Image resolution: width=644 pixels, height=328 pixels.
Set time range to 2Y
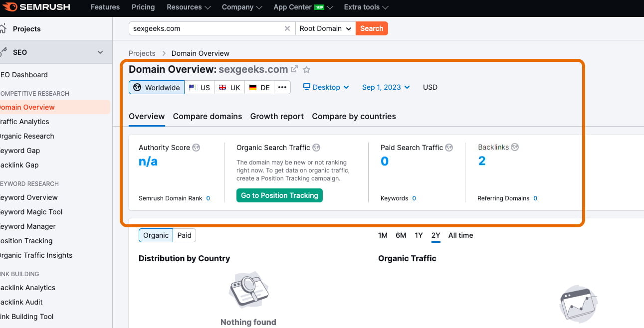[436, 235]
